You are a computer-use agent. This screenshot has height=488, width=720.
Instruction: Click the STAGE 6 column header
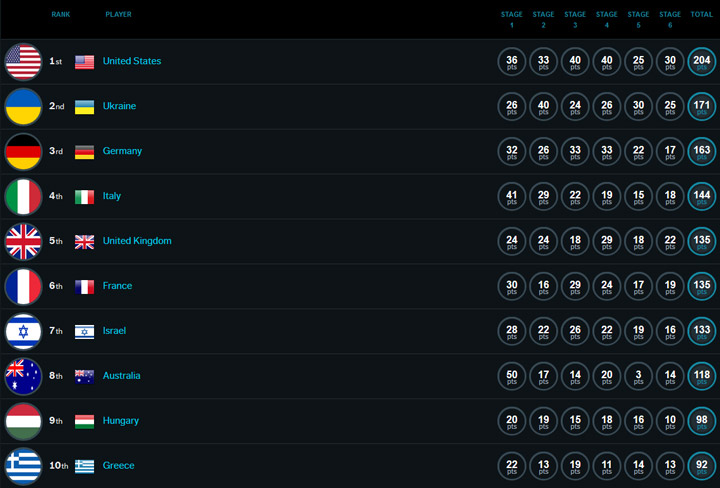(670, 20)
